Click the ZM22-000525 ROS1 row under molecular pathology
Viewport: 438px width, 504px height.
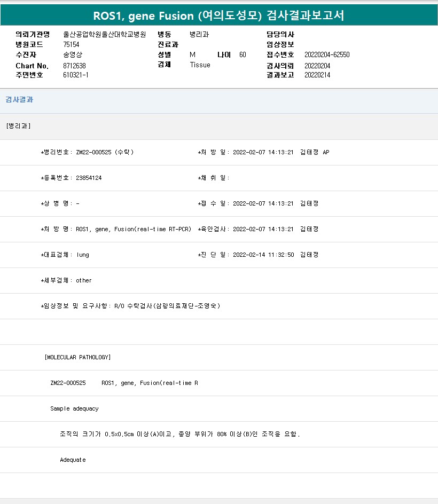pos(124,383)
